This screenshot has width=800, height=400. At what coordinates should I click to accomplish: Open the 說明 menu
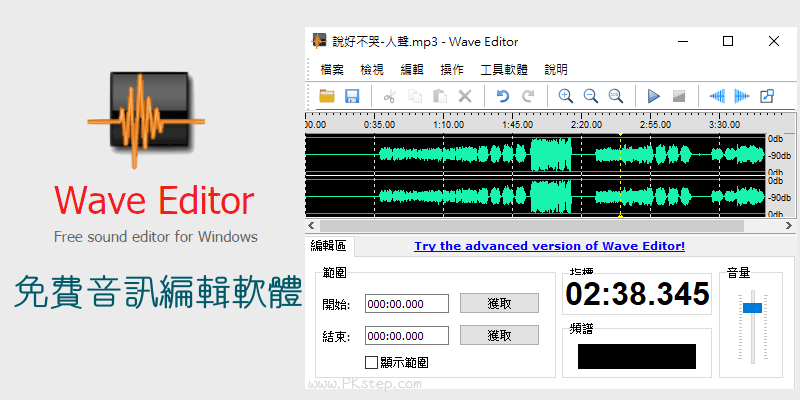pyautogui.click(x=556, y=70)
